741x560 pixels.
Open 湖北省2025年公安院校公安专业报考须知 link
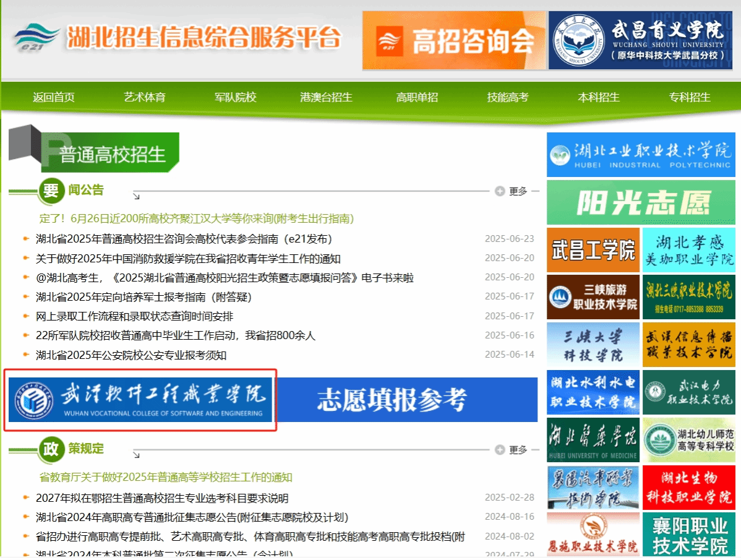tap(131, 355)
